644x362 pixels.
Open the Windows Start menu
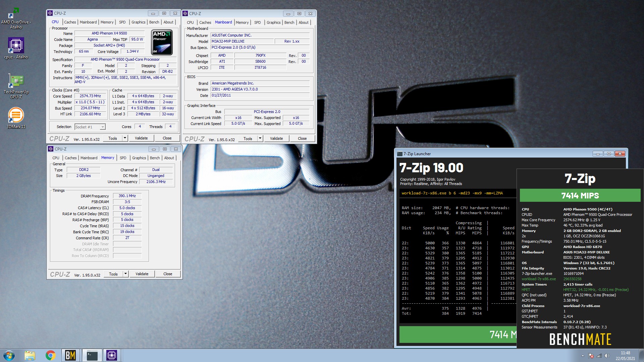[9, 355]
